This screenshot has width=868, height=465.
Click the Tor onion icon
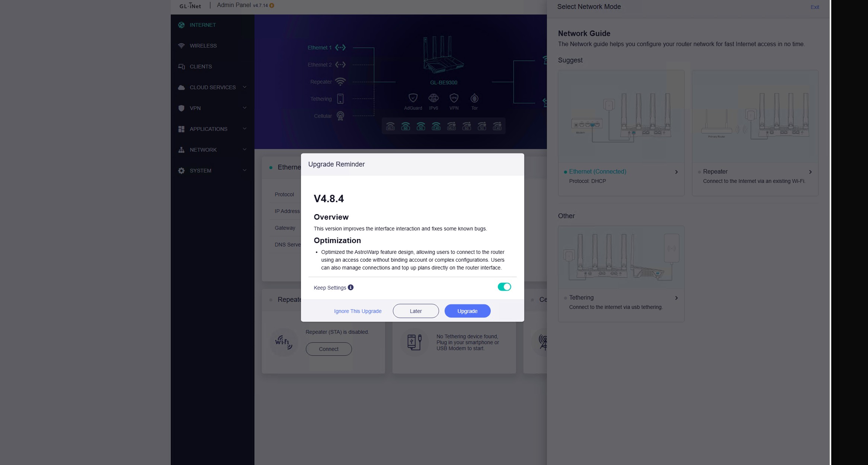[474, 98]
